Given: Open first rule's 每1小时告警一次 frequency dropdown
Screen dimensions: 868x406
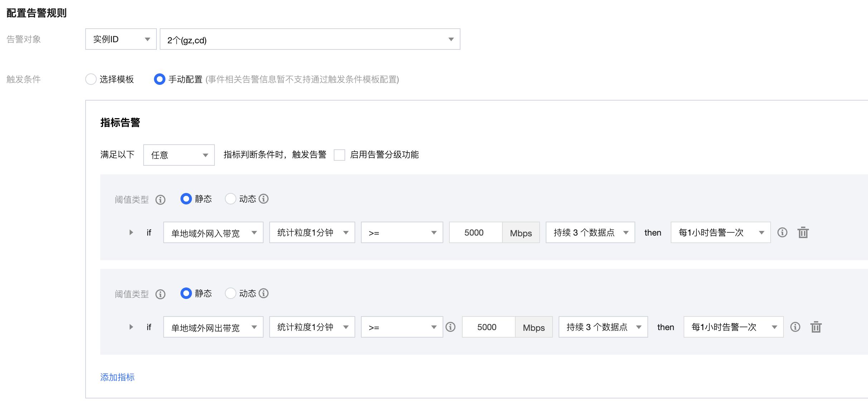Looking at the screenshot, I should pyautogui.click(x=720, y=233).
